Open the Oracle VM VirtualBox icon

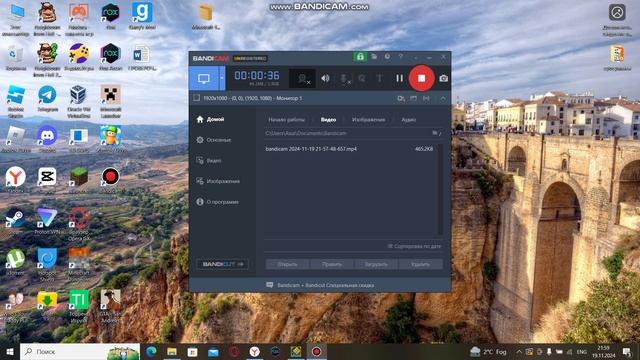click(x=78, y=100)
